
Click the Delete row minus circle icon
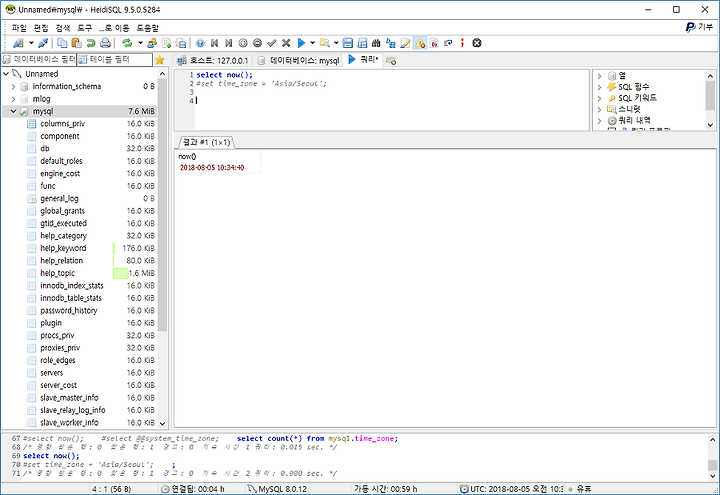(257, 43)
